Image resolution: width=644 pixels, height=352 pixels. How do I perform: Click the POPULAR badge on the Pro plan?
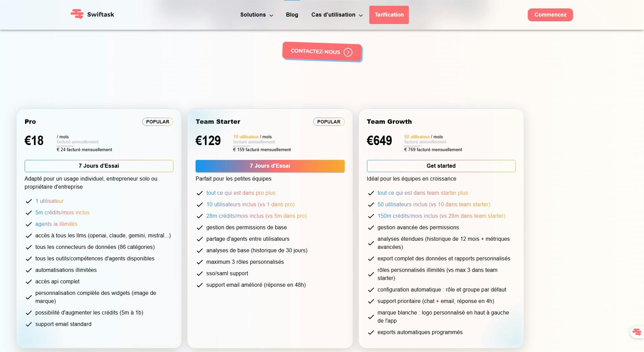[157, 122]
